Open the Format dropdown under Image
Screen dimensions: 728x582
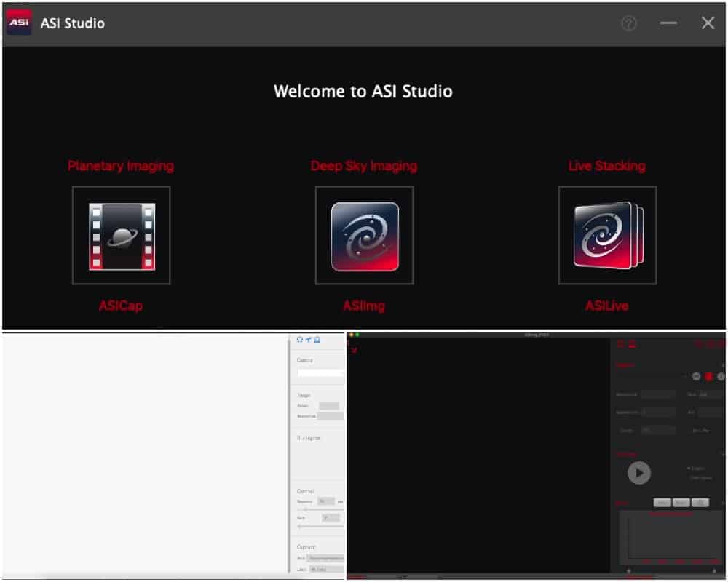329,406
